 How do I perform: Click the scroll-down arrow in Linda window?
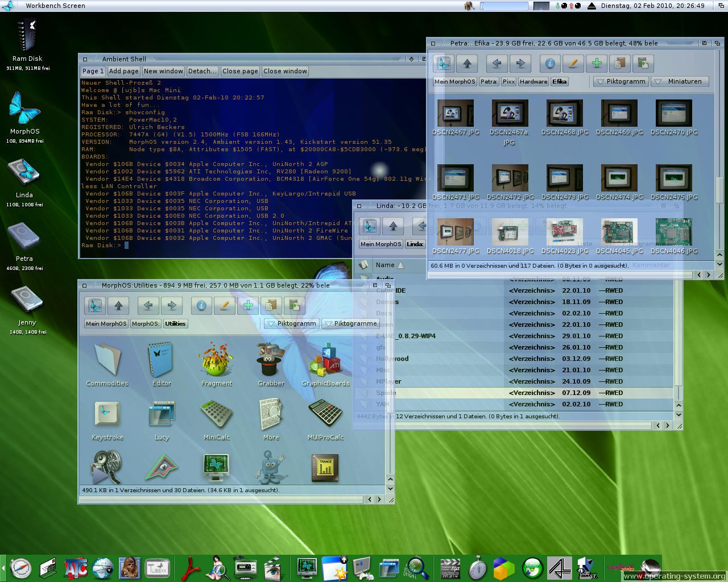click(678, 415)
